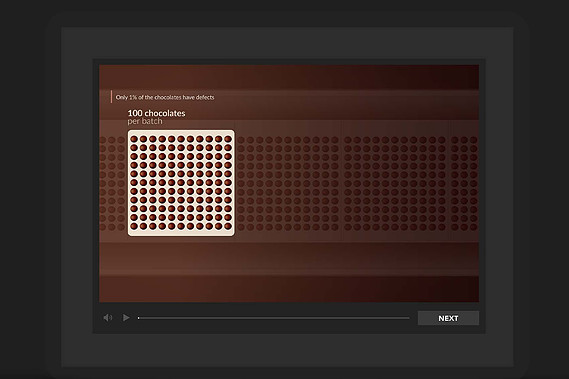Click the '100 chocolates' heading
Viewport: 569px width, 379px height.
coord(156,113)
